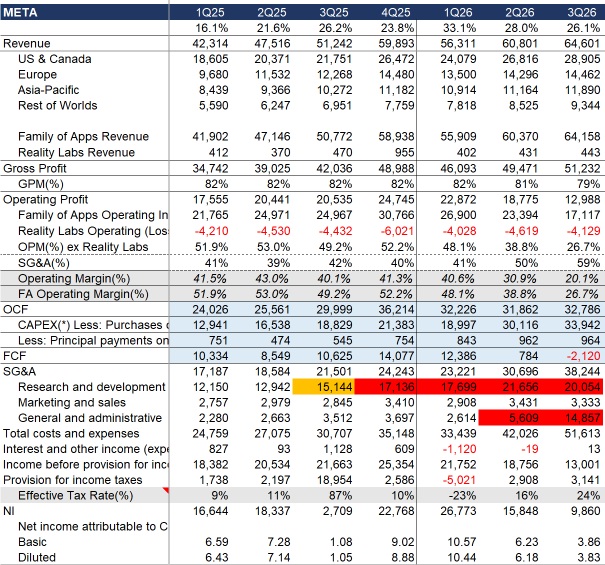
Task: Click the 2Q25 column header
Action: click(x=272, y=12)
